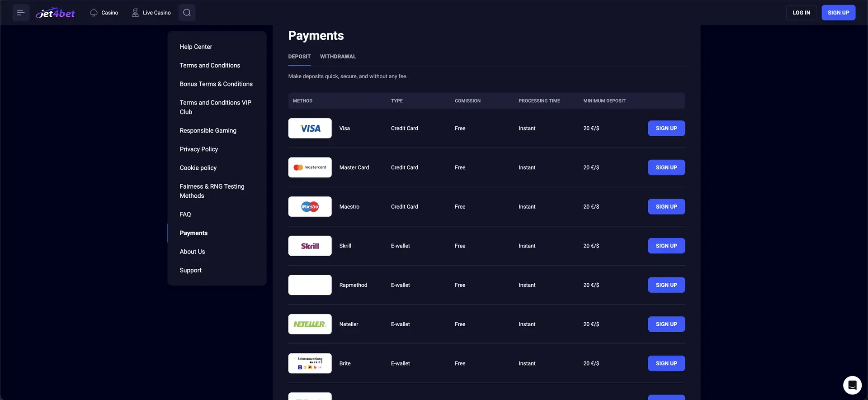Image resolution: width=868 pixels, height=400 pixels.
Task: Click the Brite logo thumbnail
Action: pos(310,363)
